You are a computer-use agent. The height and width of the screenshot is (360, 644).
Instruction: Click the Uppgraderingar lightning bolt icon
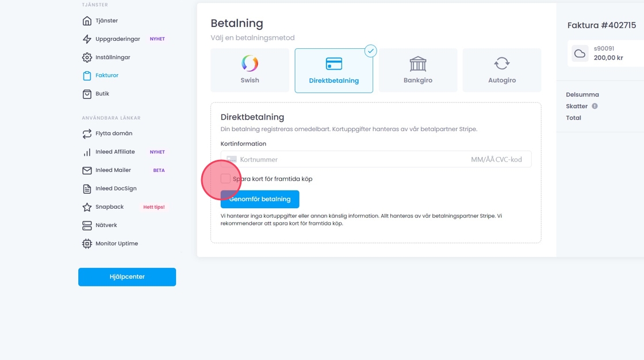tap(87, 39)
